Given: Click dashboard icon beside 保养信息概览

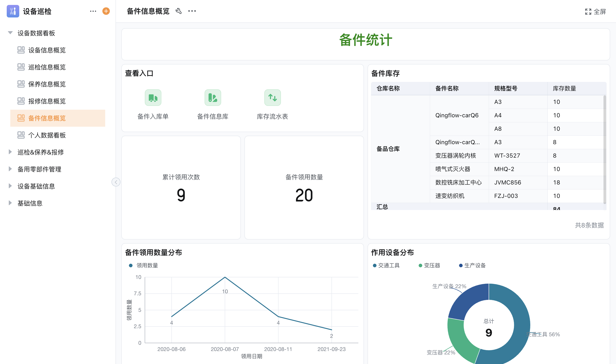Looking at the screenshot, I should (x=21, y=84).
